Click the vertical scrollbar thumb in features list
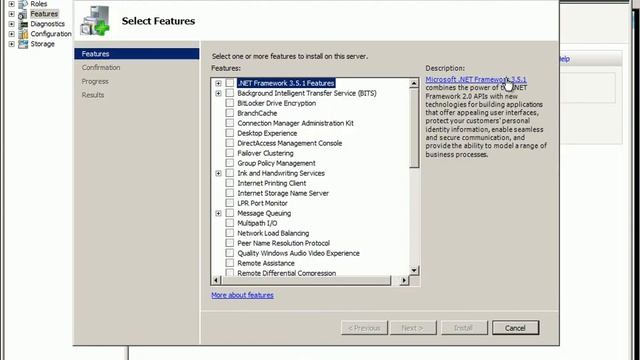The height and width of the screenshot is (360, 640). click(x=414, y=128)
